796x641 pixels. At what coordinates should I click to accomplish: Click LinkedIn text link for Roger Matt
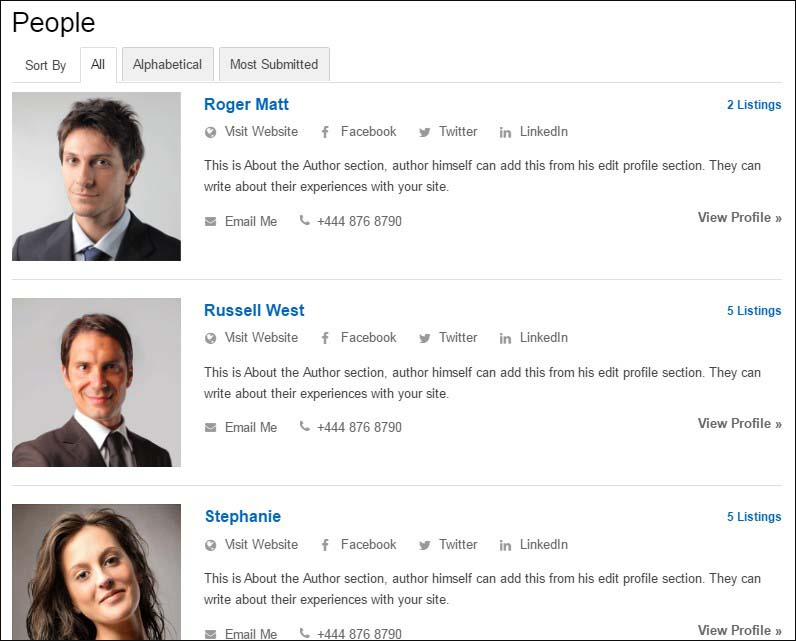point(544,131)
